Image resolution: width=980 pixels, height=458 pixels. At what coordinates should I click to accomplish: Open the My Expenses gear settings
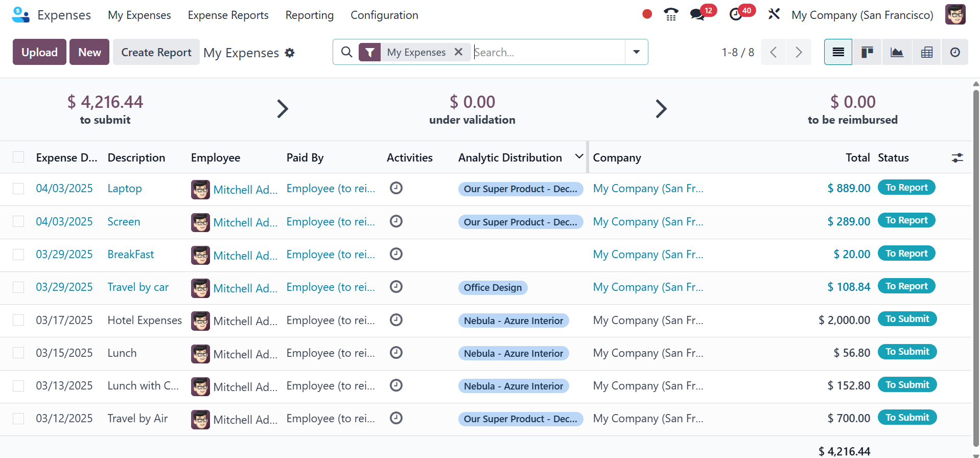click(290, 53)
